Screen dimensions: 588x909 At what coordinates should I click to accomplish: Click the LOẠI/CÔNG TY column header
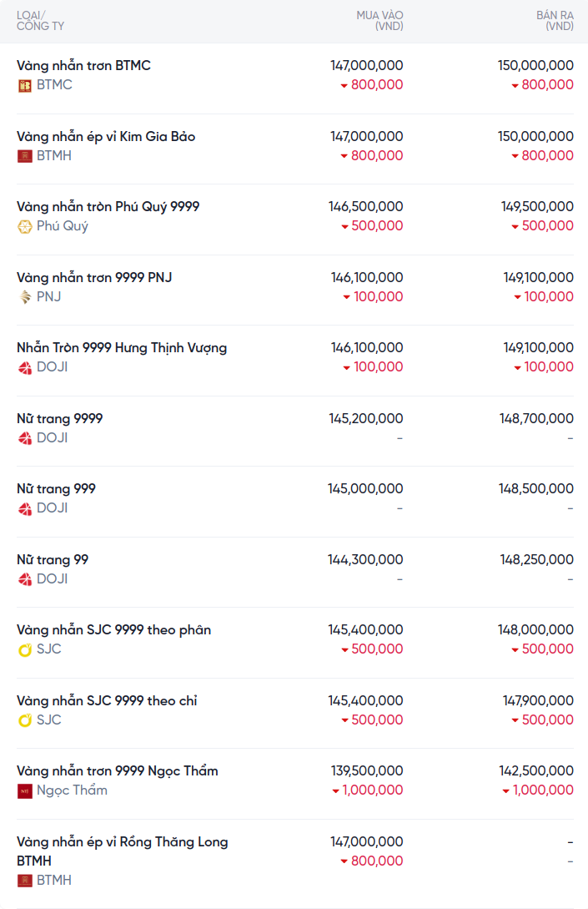click(40, 21)
